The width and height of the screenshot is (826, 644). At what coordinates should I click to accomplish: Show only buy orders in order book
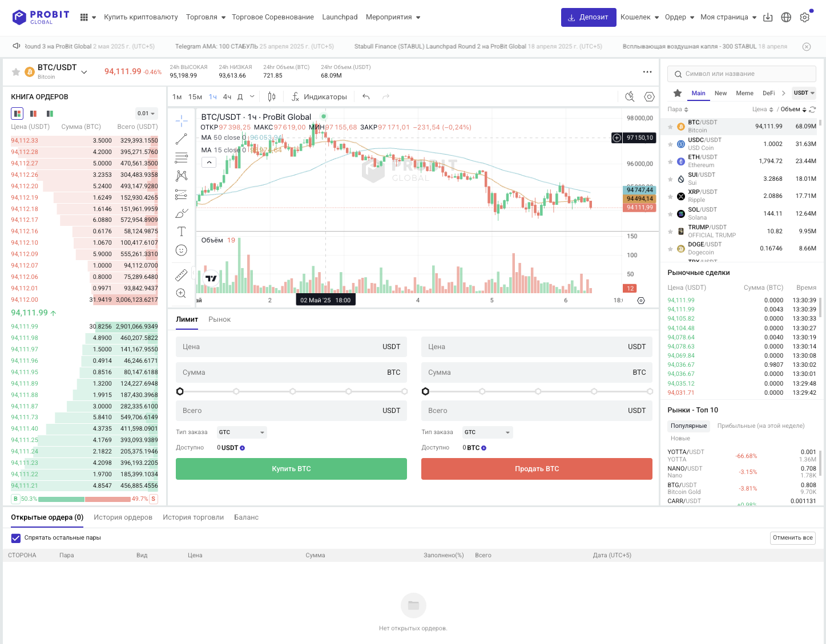[50, 114]
